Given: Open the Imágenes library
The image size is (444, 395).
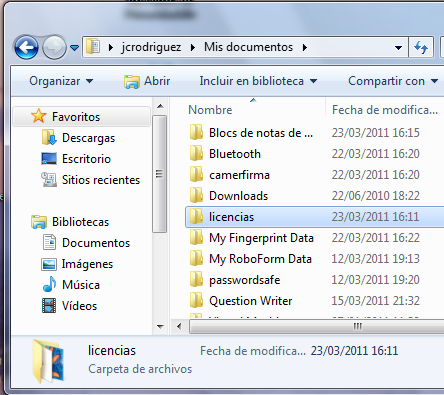Looking at the screenshot, I should [x=87, y=264].
